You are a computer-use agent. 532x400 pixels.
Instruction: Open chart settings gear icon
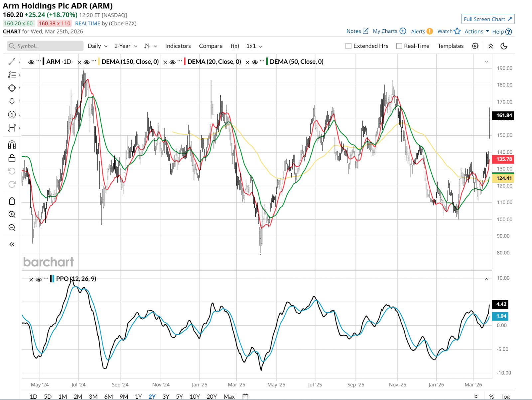(475, 46)
